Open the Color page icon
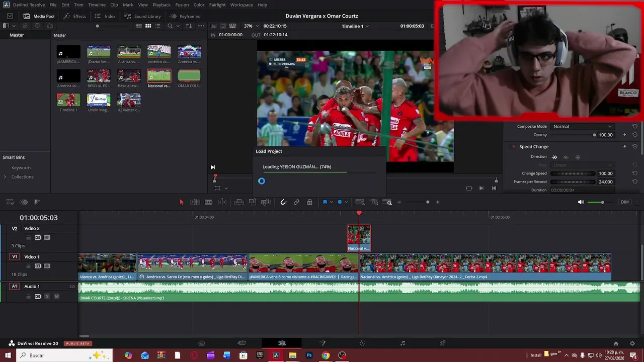This screenshot has height=362, width=644. (362, 343)
